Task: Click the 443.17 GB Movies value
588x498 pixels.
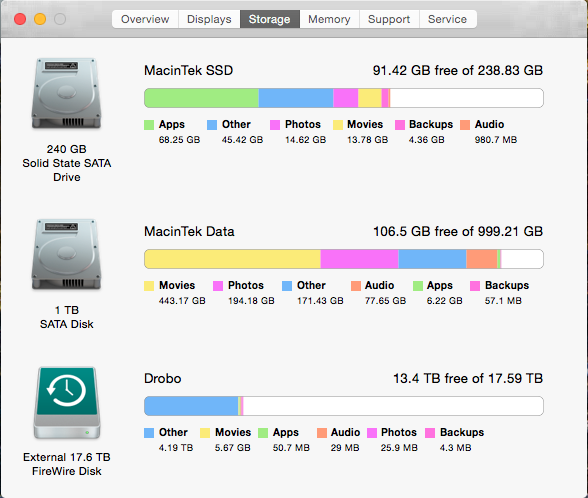Action: coord(182,301)
